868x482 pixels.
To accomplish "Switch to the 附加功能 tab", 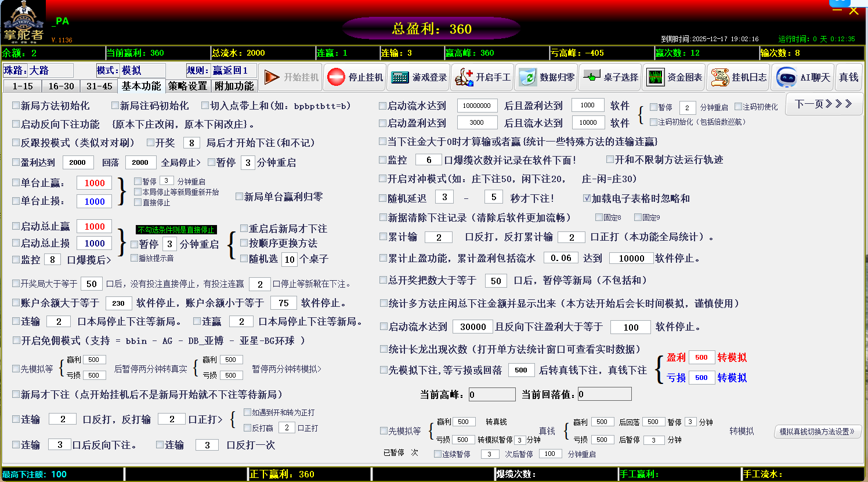I will [234, 86].
